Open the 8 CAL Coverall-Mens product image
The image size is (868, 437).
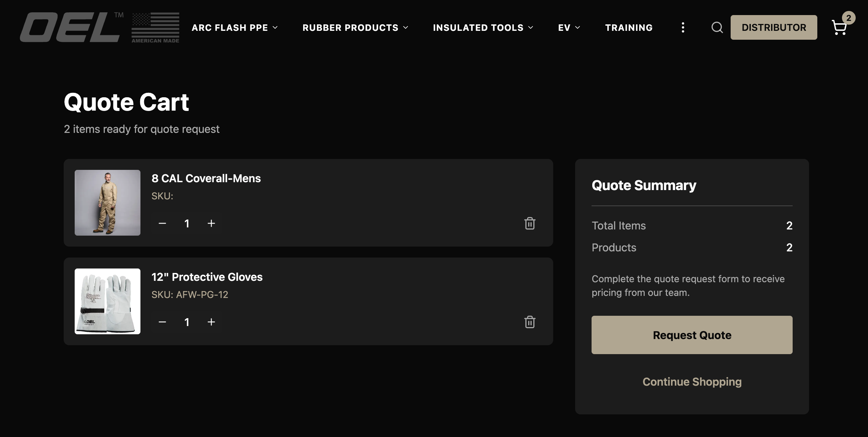click(108, 203)
